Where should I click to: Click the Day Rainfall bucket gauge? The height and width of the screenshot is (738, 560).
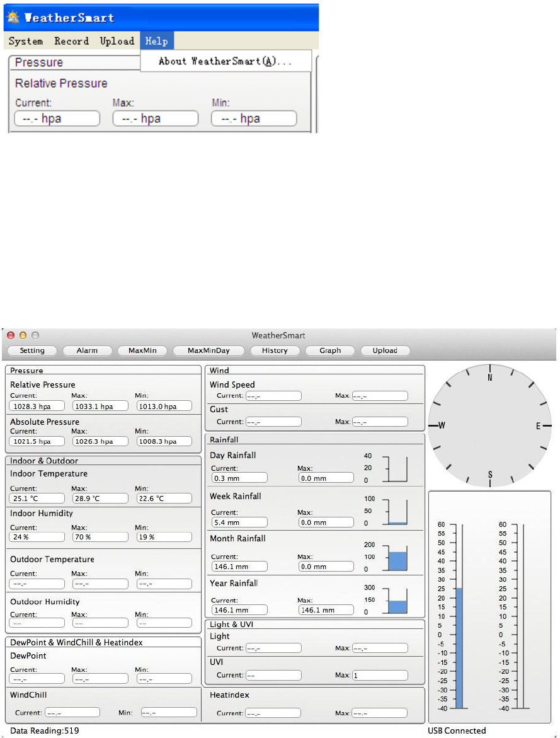tap(397, 469)
